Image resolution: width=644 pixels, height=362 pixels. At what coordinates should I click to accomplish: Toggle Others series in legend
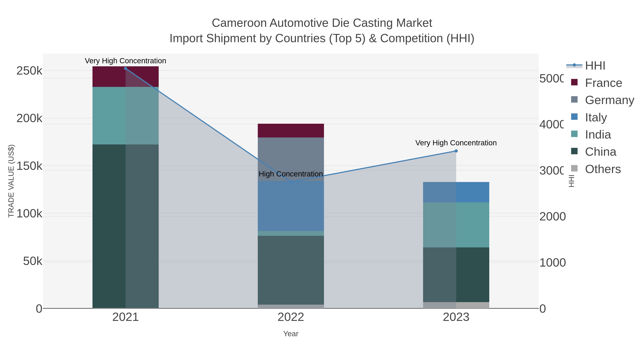pyautogui.click(x=596, y=169)
